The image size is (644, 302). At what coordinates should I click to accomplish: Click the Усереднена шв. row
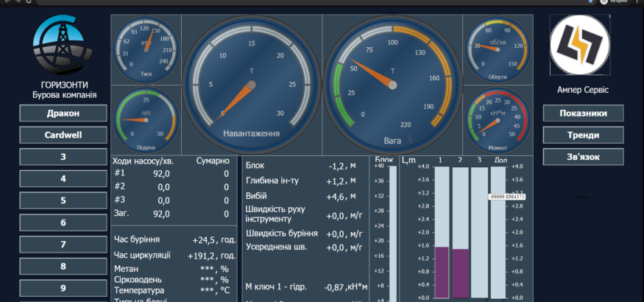tap(304, 247)
